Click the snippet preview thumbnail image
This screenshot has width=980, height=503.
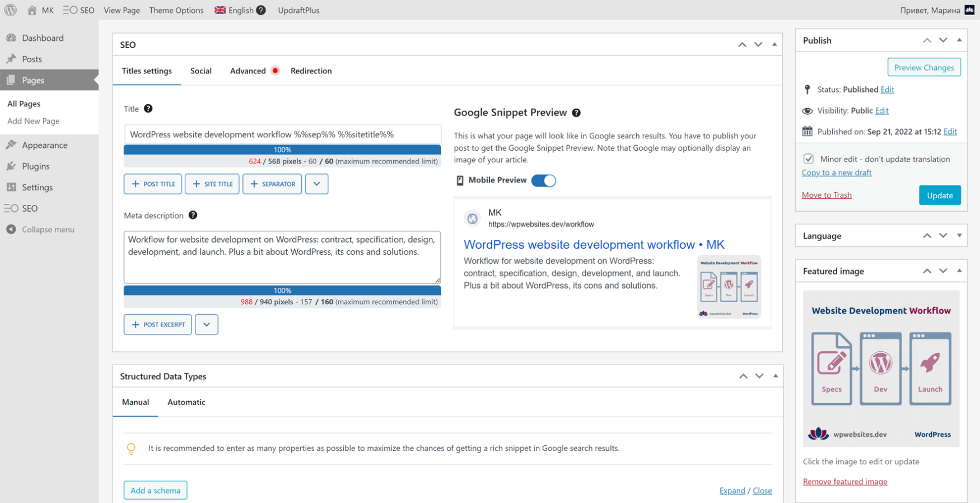[x=729, y=287]
